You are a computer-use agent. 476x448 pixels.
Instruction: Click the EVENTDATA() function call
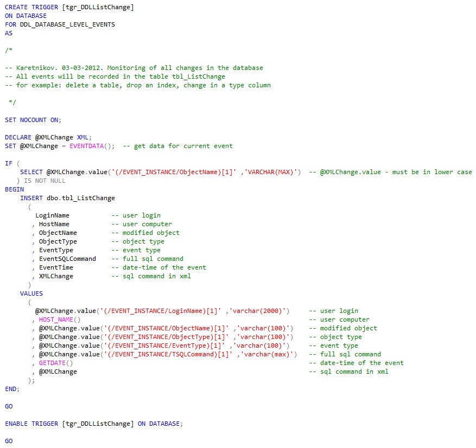92,146
